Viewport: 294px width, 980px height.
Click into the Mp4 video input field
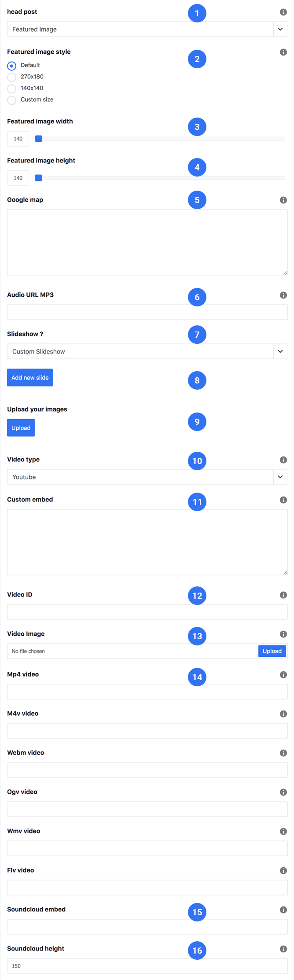click(147, 691)
